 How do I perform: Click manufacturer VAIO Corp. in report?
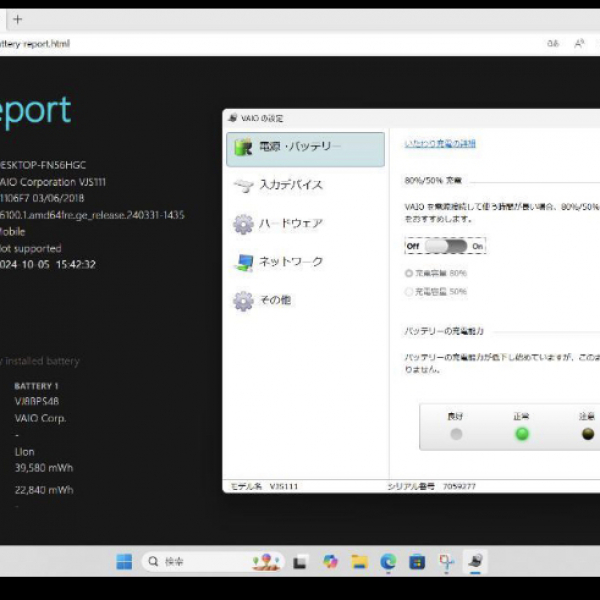click(40, 418)
